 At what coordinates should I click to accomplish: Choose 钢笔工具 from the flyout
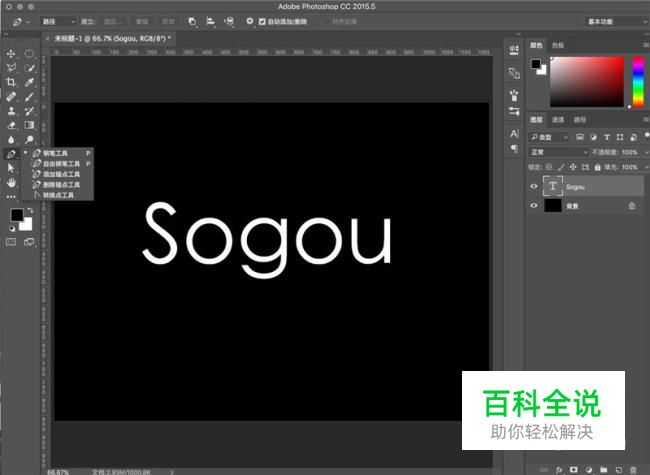pos(62,153)
